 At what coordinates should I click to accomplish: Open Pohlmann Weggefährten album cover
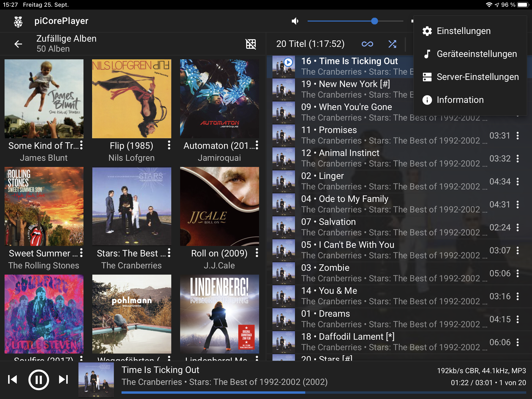tap(132, 314)
